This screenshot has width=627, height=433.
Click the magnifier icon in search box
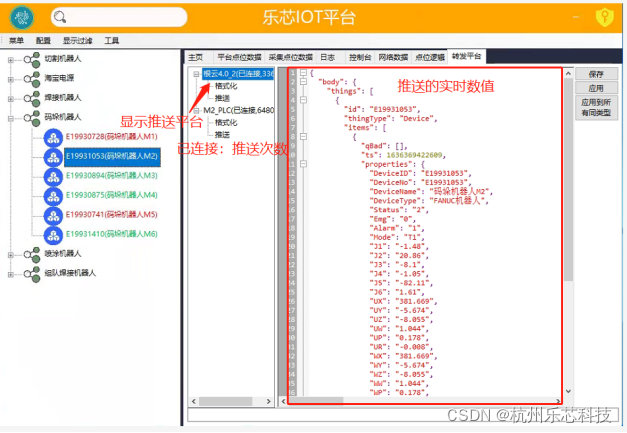[x=60, y=17]
